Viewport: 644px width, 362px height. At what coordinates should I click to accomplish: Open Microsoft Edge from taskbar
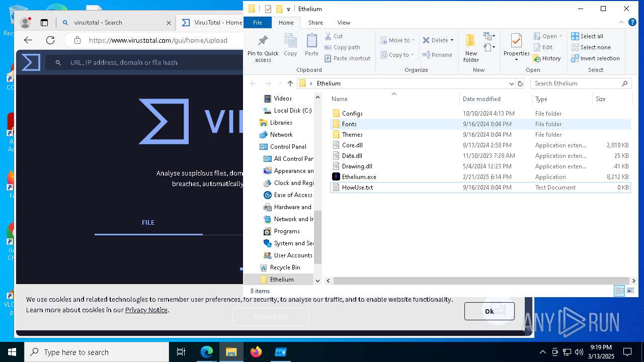pyautogui.click(x=207, y=352)
